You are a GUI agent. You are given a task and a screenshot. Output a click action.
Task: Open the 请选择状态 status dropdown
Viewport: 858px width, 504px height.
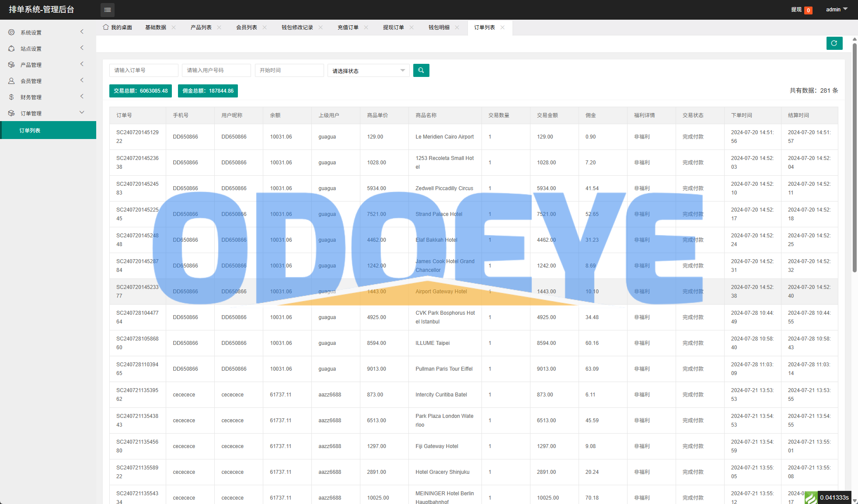click(x=368, y=71)
